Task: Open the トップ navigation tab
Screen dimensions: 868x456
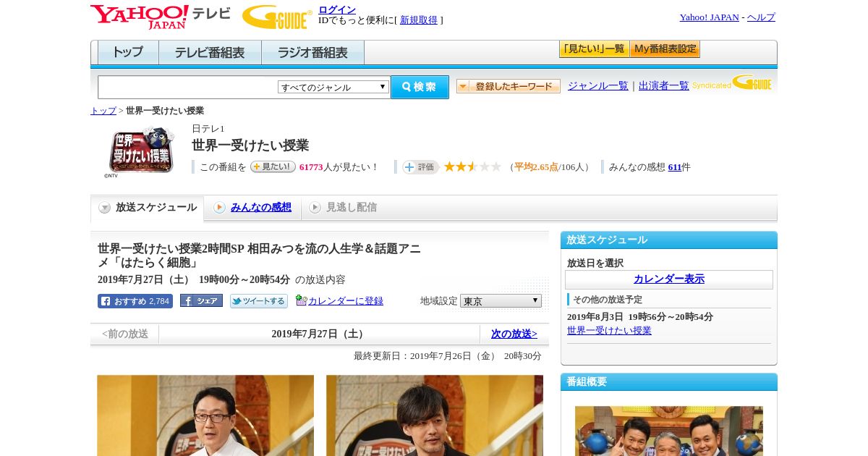Action: click(x=128, y=53)
